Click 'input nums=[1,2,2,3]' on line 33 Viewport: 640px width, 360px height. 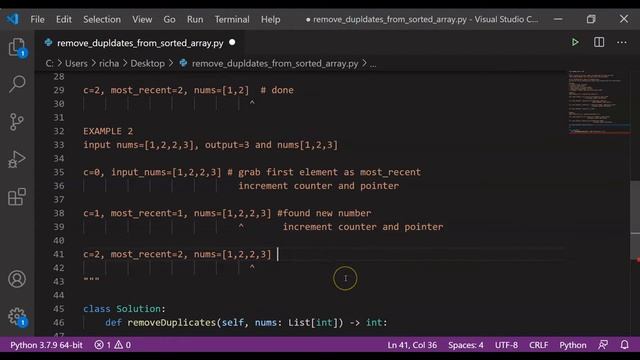(139, 145)
